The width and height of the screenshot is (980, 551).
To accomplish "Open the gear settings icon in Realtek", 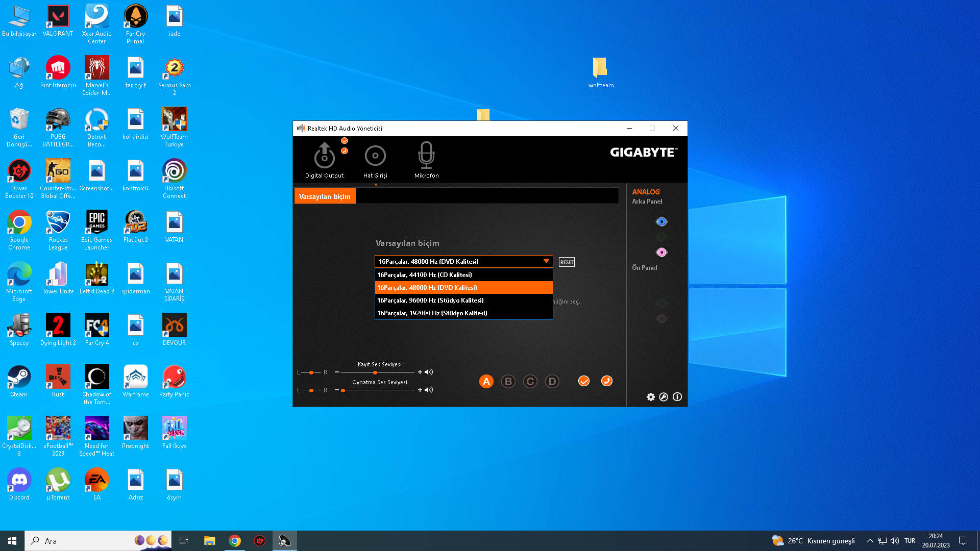I will pyautogui.click(x=651, y=396).
